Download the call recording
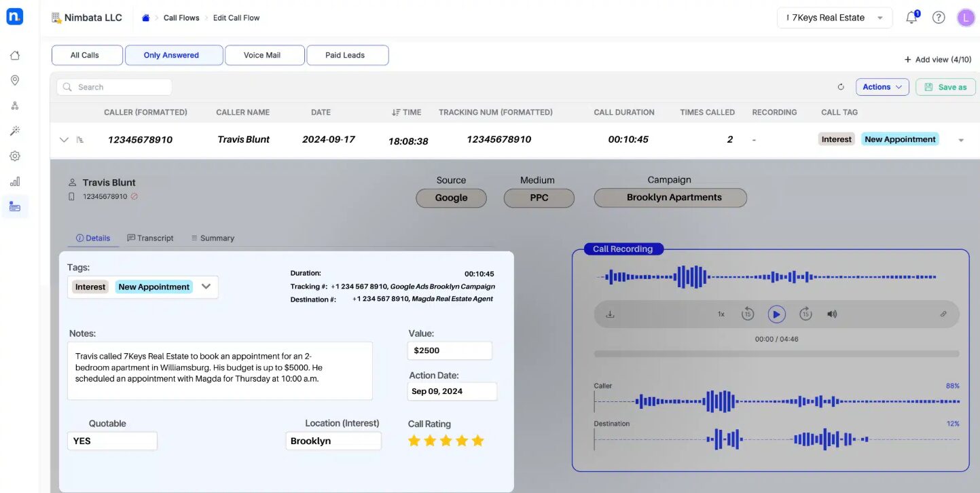 click(x=610, y=314)
